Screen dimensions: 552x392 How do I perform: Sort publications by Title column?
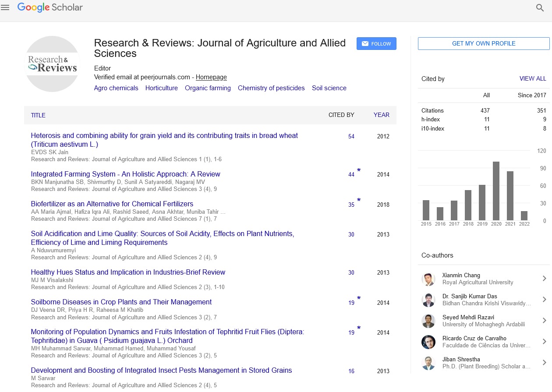tap(38, 115)
